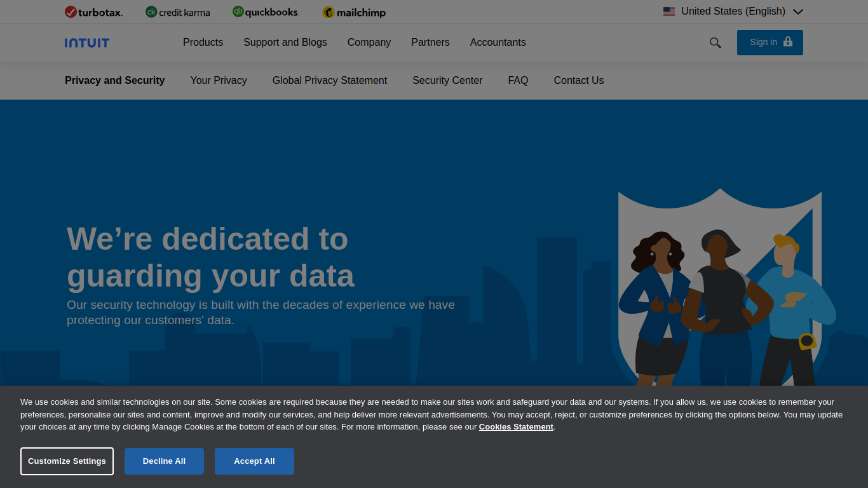Open the QuickBooks logo link
The width and height of the screenshot is (868, 488).
(265, 12)
